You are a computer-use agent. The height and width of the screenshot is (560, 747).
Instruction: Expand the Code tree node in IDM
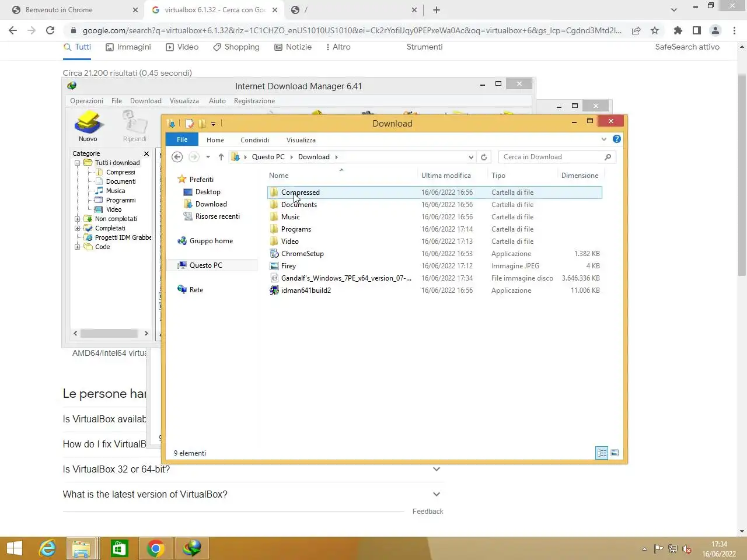click(77, 247)
